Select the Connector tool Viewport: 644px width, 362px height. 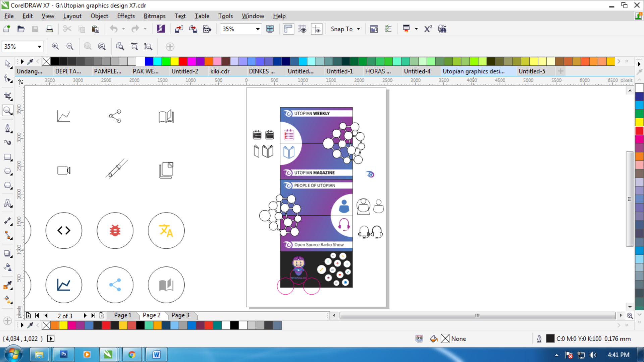pos(7,236)
